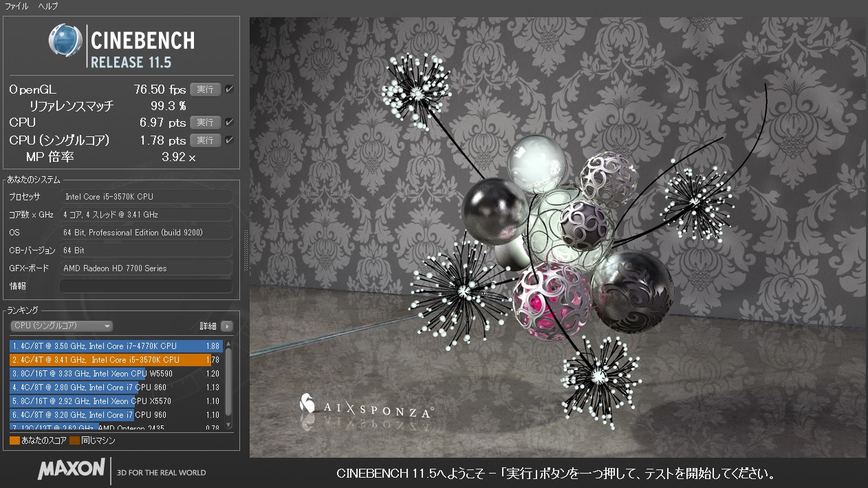This screenshot has height=488, width=868.
Task: Click the orange あなたのスコア legend swatch
Action: point(14,440)
